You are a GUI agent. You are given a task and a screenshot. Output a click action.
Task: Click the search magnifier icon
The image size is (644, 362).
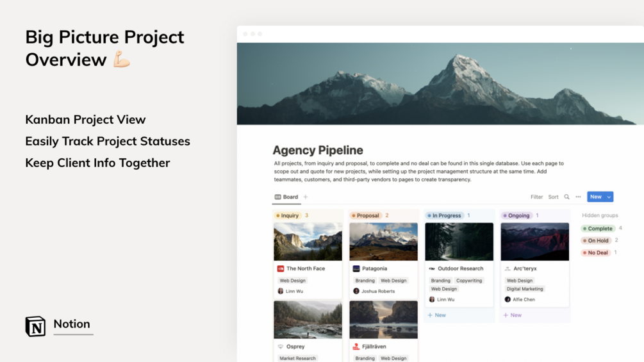click(567, 197)
